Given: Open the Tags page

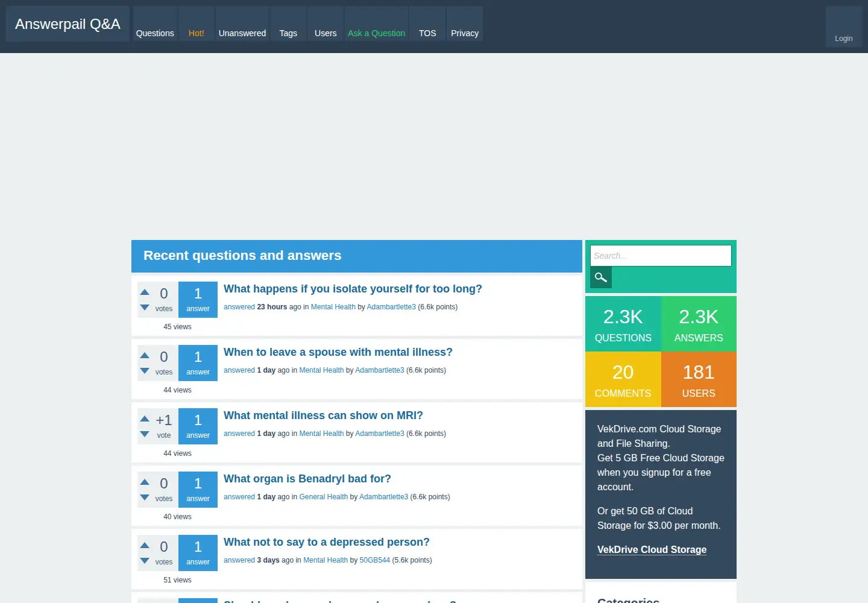Looking at the screenshot, I should pyautogui.click(x=288, y=24).
